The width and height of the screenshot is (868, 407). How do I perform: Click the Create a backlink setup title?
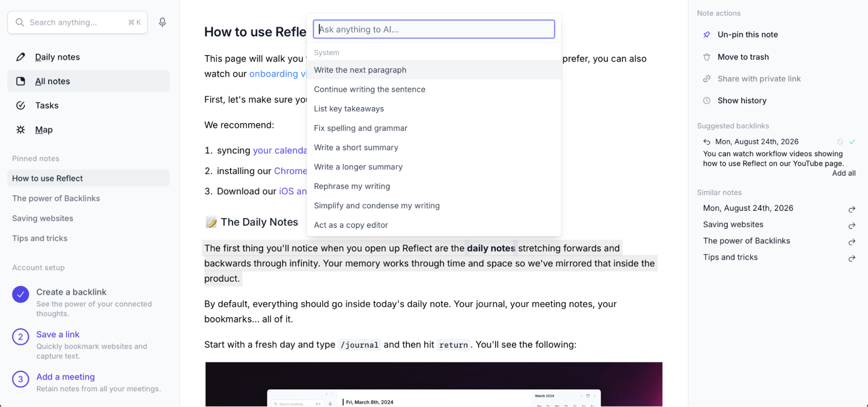(x=71, y=292)
